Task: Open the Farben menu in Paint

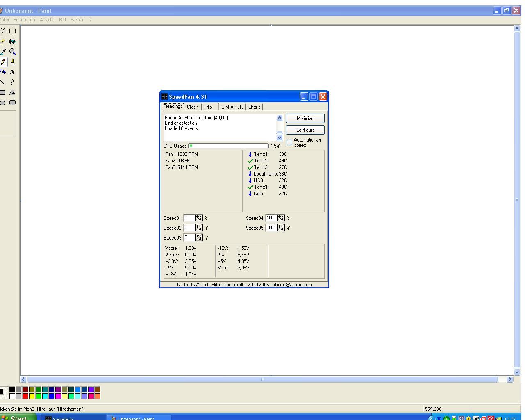Action: coord(78,20)
